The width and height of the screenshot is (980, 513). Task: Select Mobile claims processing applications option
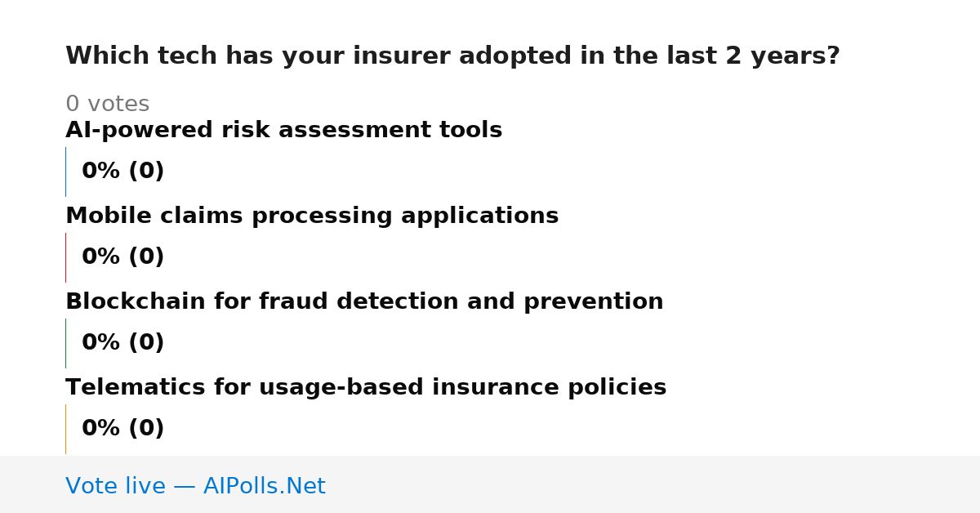click(x=312, y=216)
